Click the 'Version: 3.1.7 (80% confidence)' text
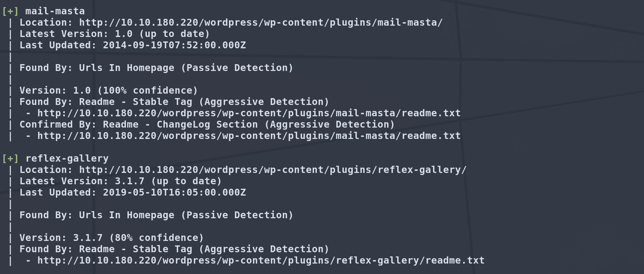This screenshot has height=274, width=644. [x=112, y=238]
